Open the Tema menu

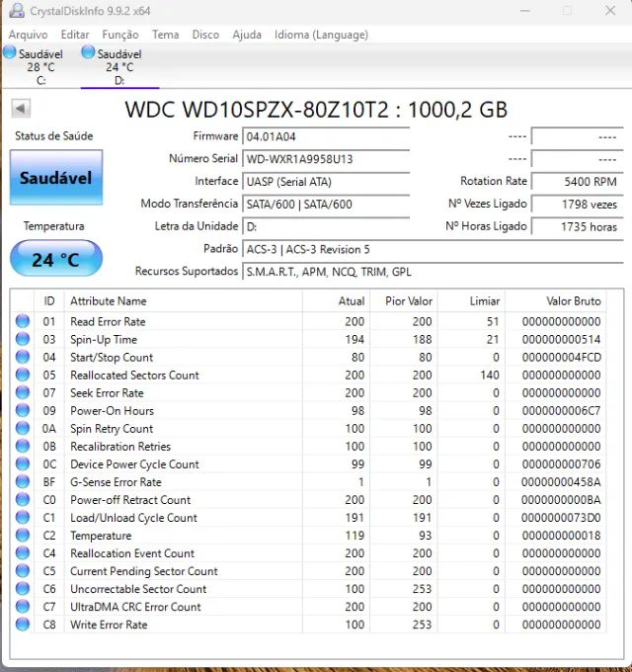[x=165, y=35]
